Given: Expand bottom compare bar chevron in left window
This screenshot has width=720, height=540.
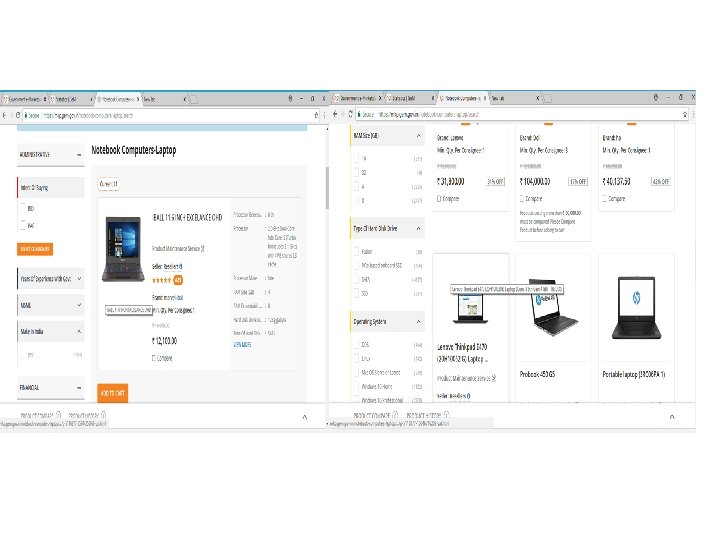Looking at the screenshot, I should click(305, 417).
